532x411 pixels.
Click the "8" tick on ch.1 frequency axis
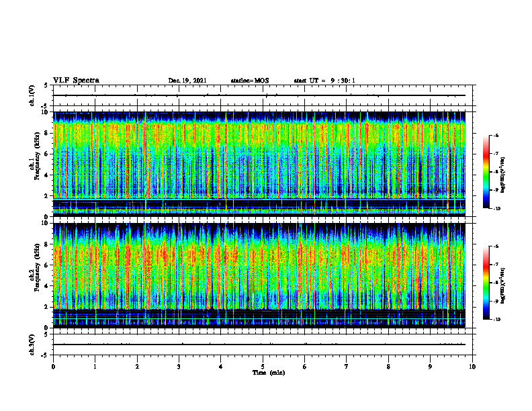click(46, 133)
